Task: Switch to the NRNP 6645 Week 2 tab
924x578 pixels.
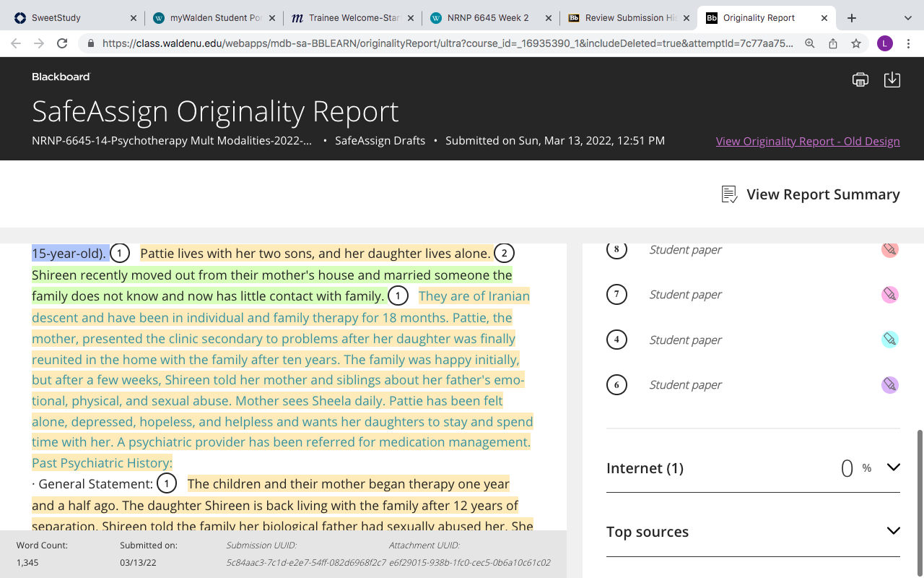Action: 490,18
